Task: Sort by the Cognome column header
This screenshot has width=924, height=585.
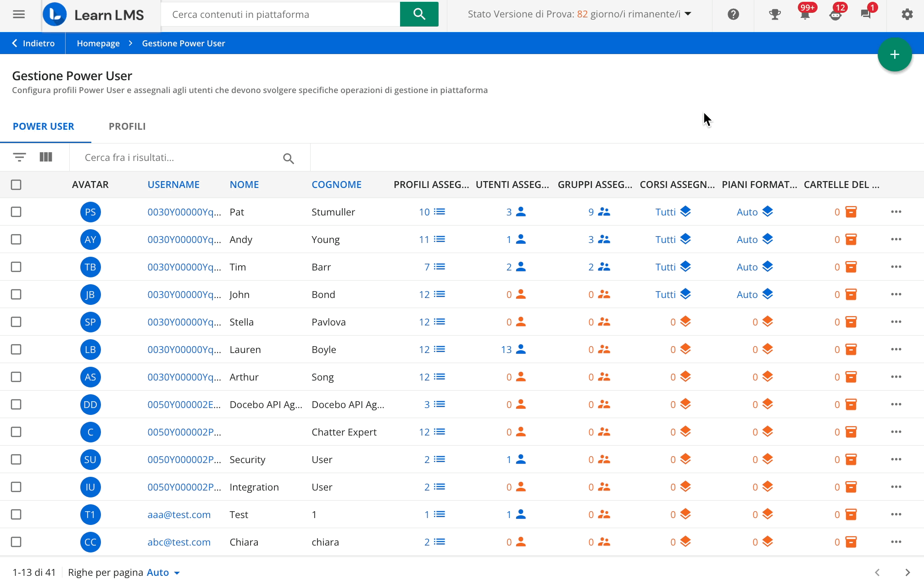Action: 336,185
